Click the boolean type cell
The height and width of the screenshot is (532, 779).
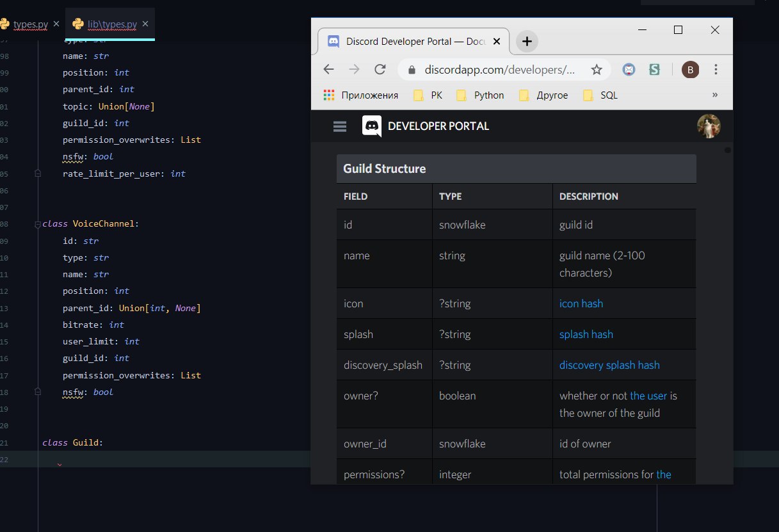pyautogui.click(x=492, y=404)
